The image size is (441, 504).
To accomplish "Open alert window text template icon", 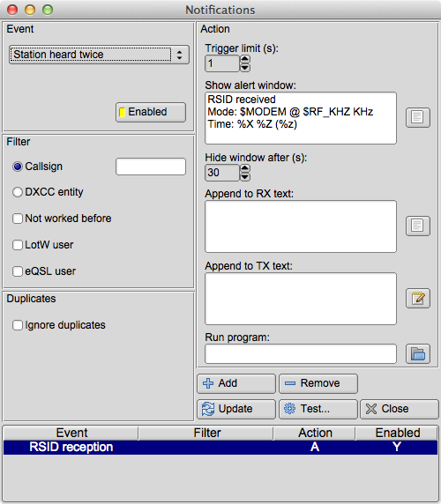I will [x=417, y=117].
